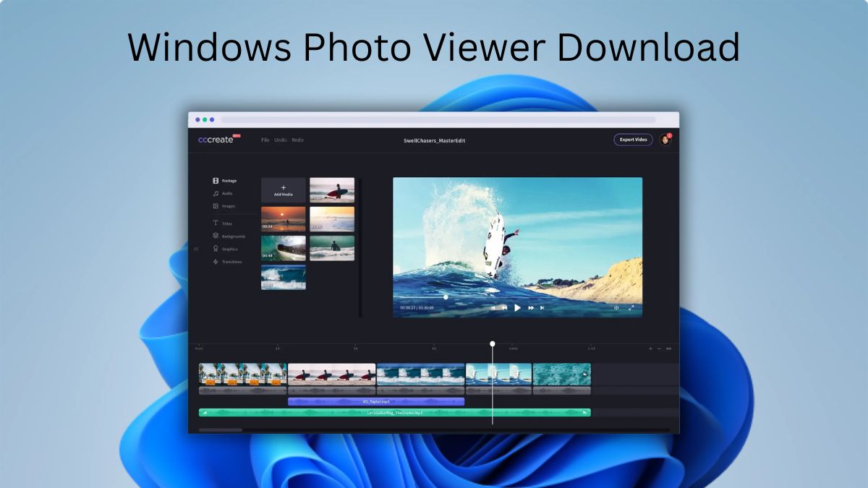Image resolution: width=868 pixels, height=488 pixels.
Task: Skip to end of preview video
Action: pos(542,307)
